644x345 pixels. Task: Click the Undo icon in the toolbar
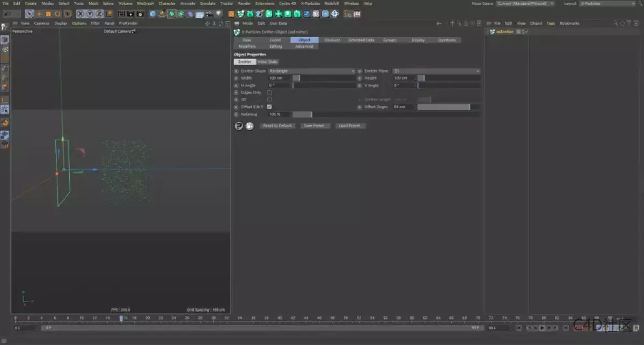coord(8,14)
